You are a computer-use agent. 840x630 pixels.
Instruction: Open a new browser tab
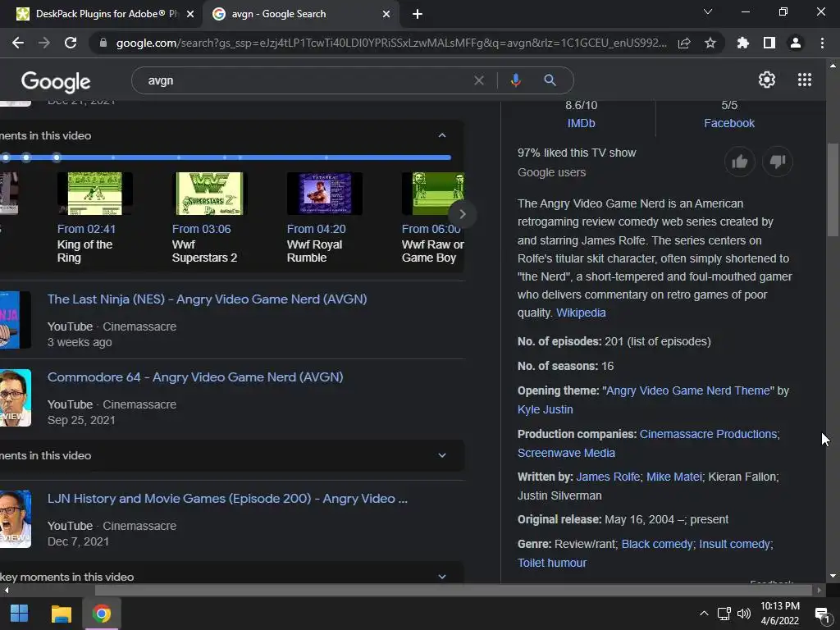coord(418,14)
